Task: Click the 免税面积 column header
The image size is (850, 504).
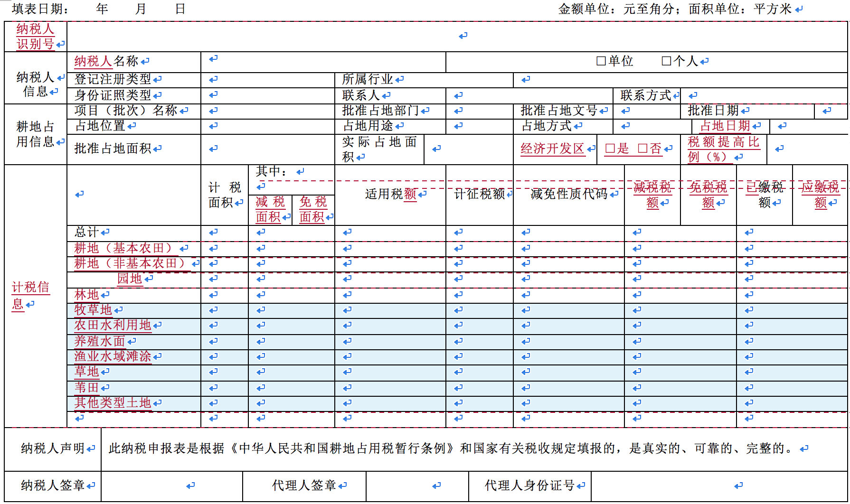Action: tap(313, 209)
